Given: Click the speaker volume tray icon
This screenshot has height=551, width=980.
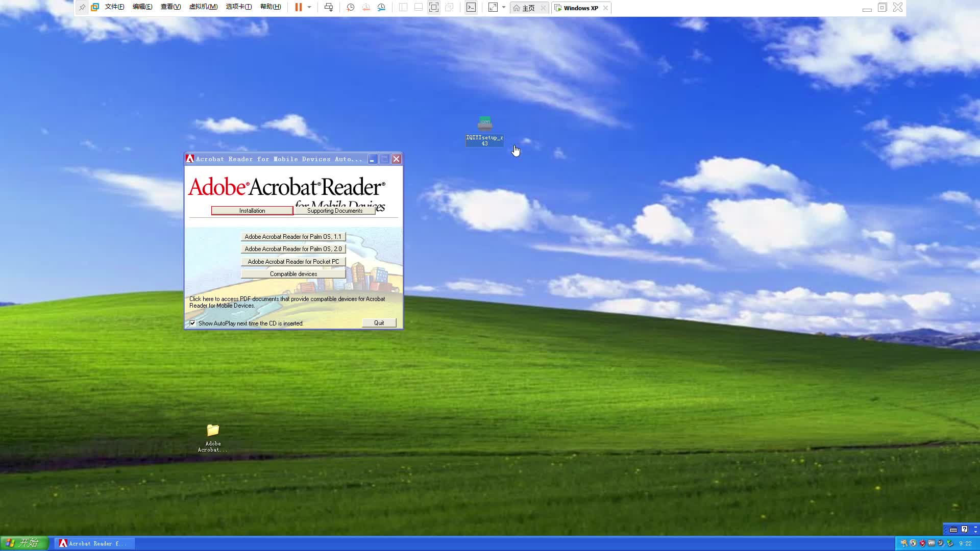Looking at the screenshot, I should 941,543.
